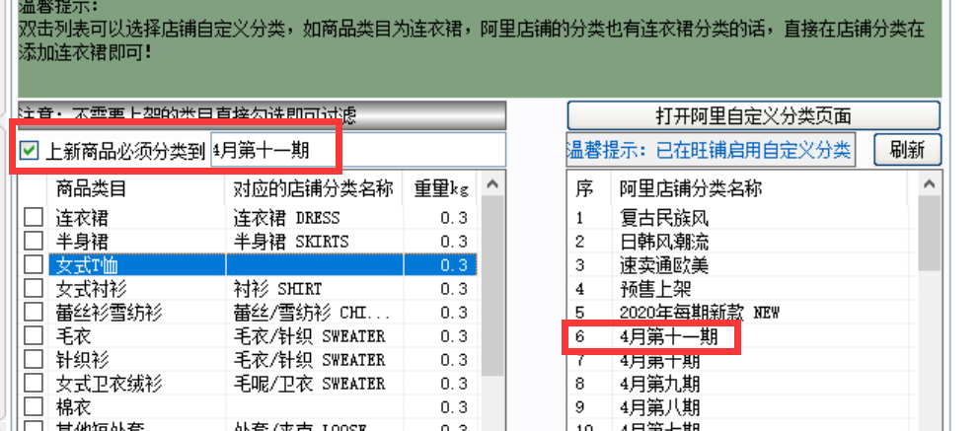
Task: Select 蕾丝/雪纺衫 CHI... cell
Action: coord(311,313)
